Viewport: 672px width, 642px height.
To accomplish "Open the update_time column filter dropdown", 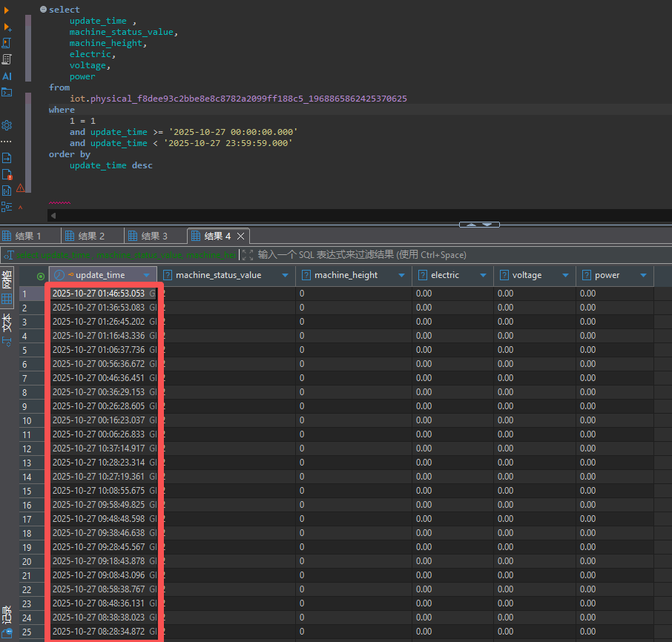I will [147, 276].
